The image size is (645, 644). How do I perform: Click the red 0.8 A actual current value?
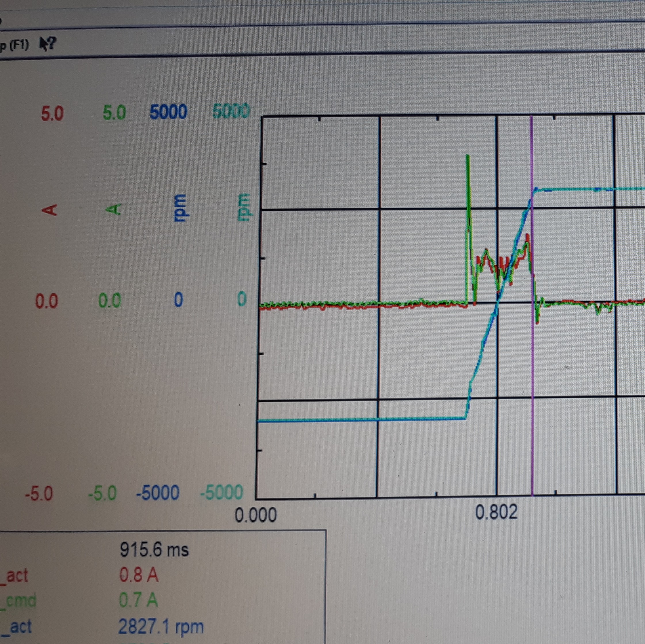(139, 575)
